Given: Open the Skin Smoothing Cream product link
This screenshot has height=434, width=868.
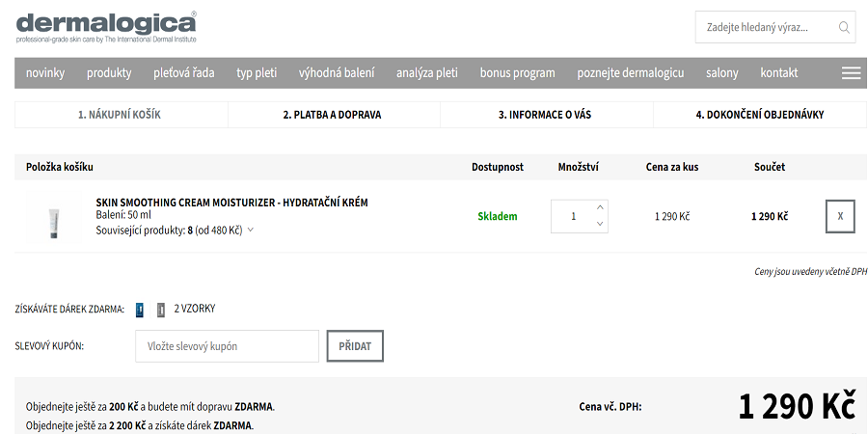Looking at the screenshot, I should coord(231,203).
